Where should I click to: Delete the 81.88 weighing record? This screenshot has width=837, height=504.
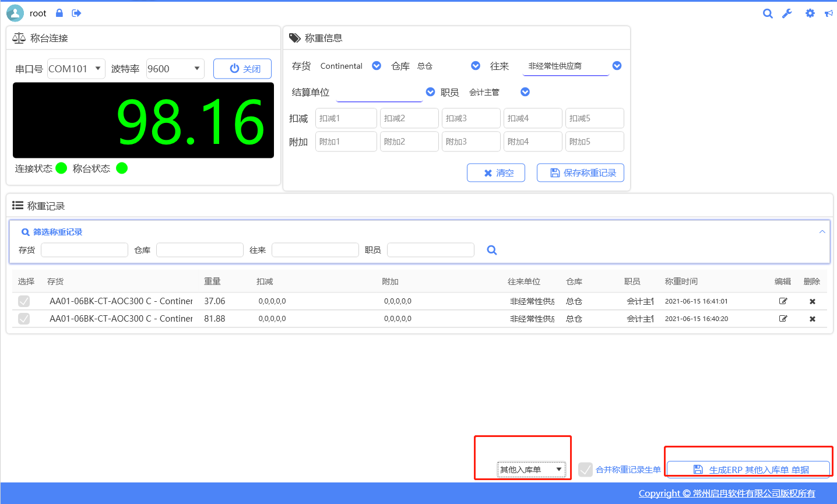812,319
